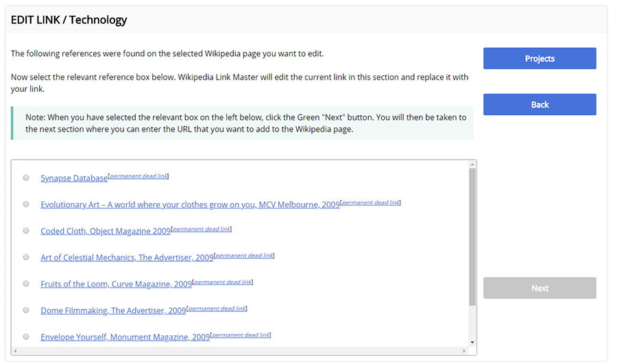The image size is (617, 364).
Task: Click the 'Note: When you have selected' note text
Action: coord(246,123)
